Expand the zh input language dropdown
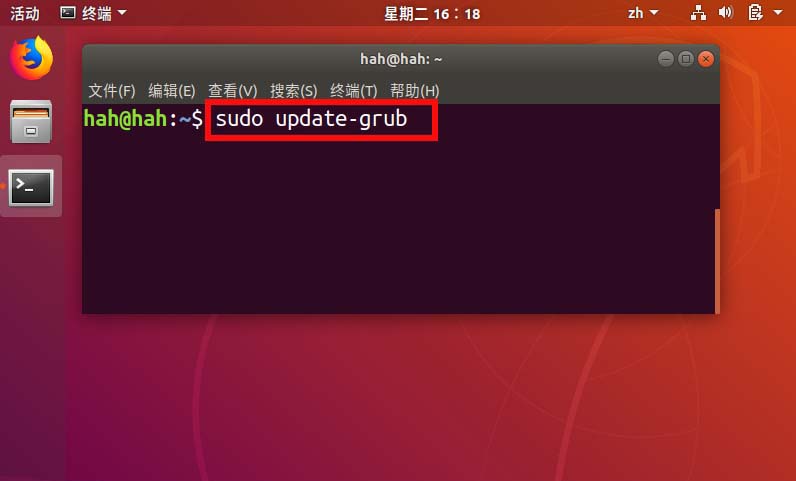This screenshot has height=481, width=796. 643,13
